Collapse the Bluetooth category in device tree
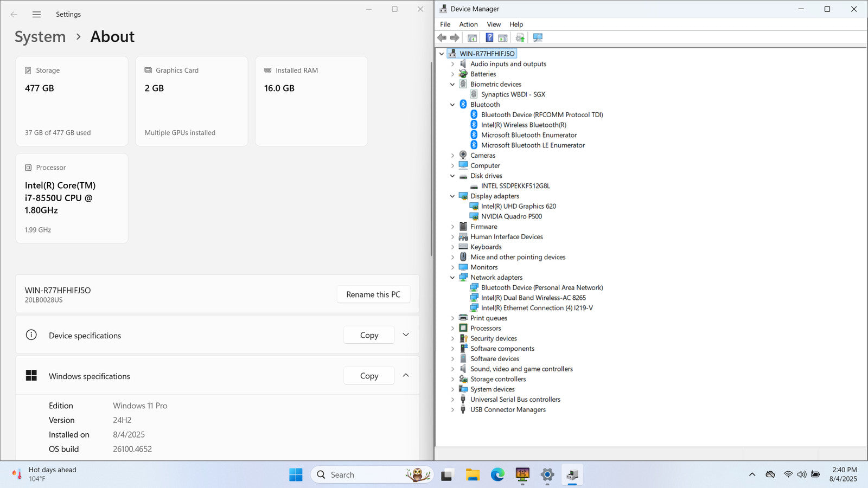The image size is (868, 488). [452, 105]
